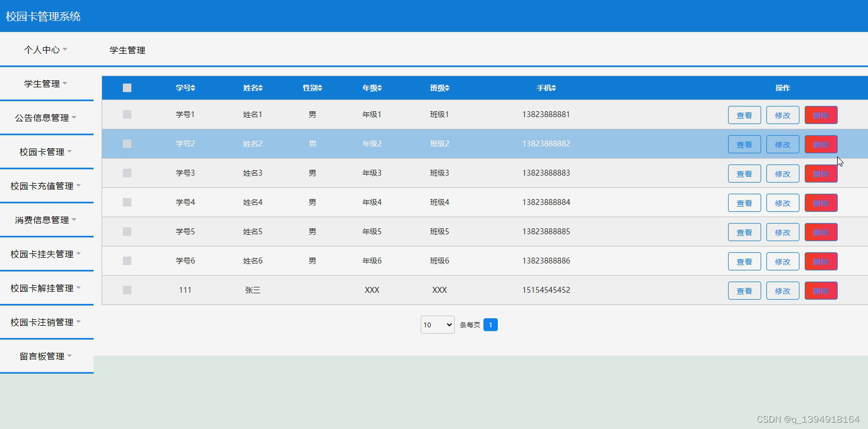Sort table by 年级 column sort arrows

point(380,88)
